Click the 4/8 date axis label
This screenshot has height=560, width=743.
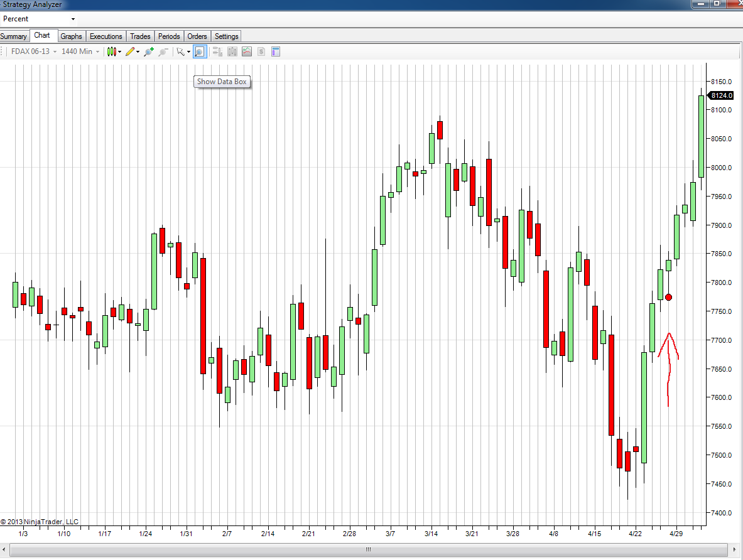553,534
